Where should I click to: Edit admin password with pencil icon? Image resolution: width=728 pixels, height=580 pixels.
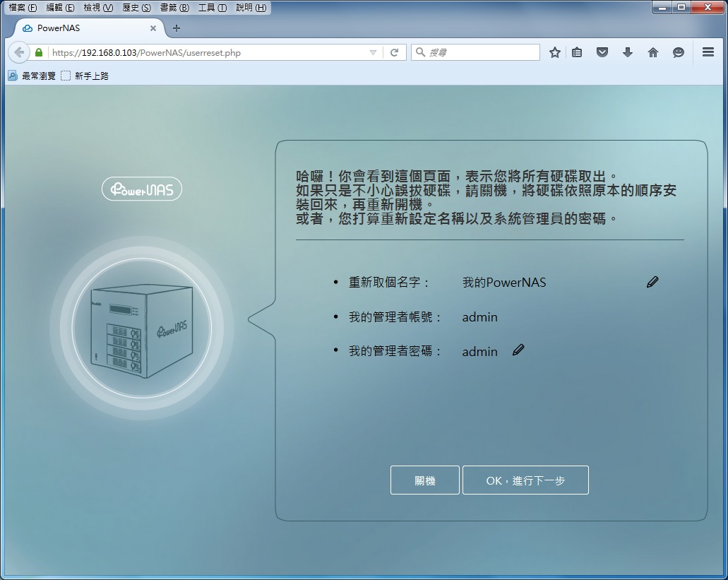[518, 350]
